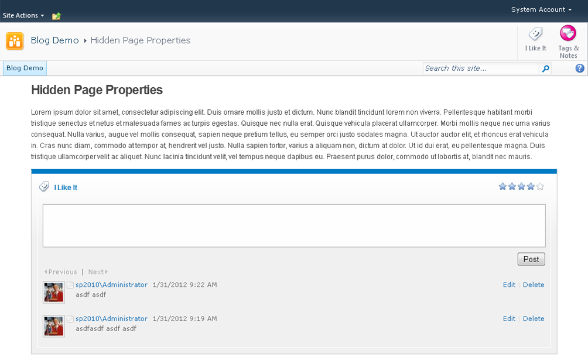Go to Blog Demo in the breadcrumb

tap(54, 40)
